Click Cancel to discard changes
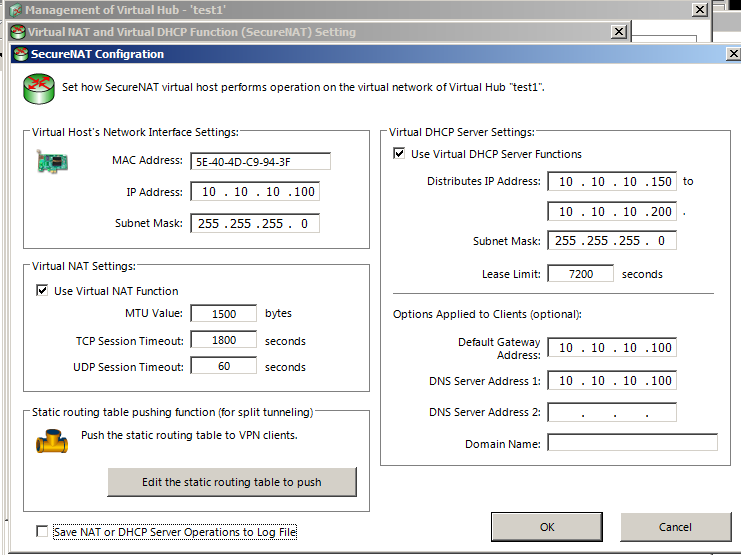 click(x=675, y=527)
